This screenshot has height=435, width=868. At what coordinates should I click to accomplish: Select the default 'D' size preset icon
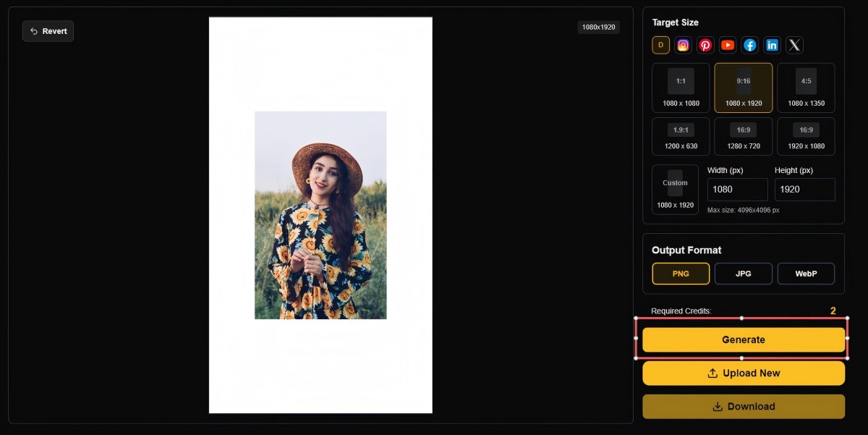660,45
